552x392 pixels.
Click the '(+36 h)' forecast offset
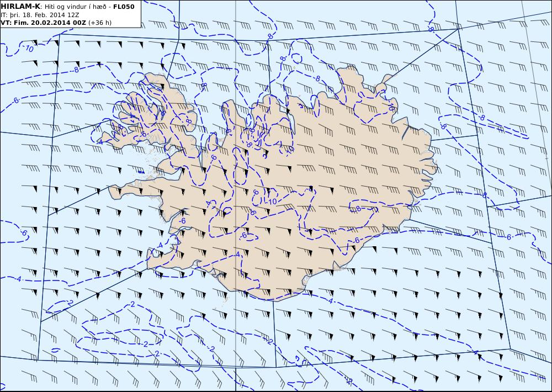click(100, 23)
